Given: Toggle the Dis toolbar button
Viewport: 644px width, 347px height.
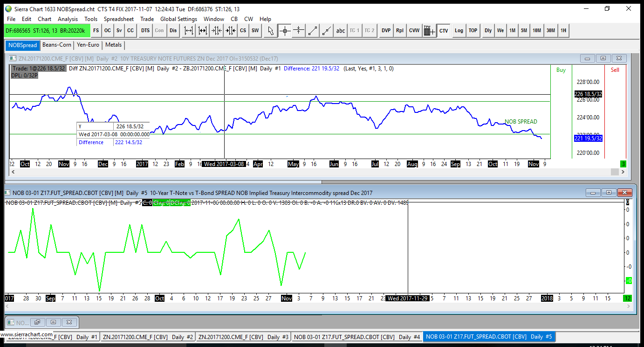Looking at the screenshot, I should 173,31.
